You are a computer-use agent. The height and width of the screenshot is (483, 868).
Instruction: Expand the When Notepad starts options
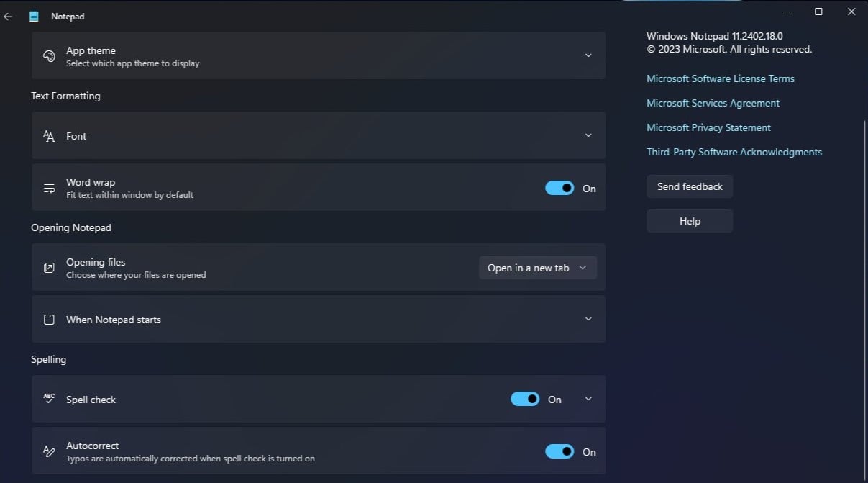click(x=588, y=319)
